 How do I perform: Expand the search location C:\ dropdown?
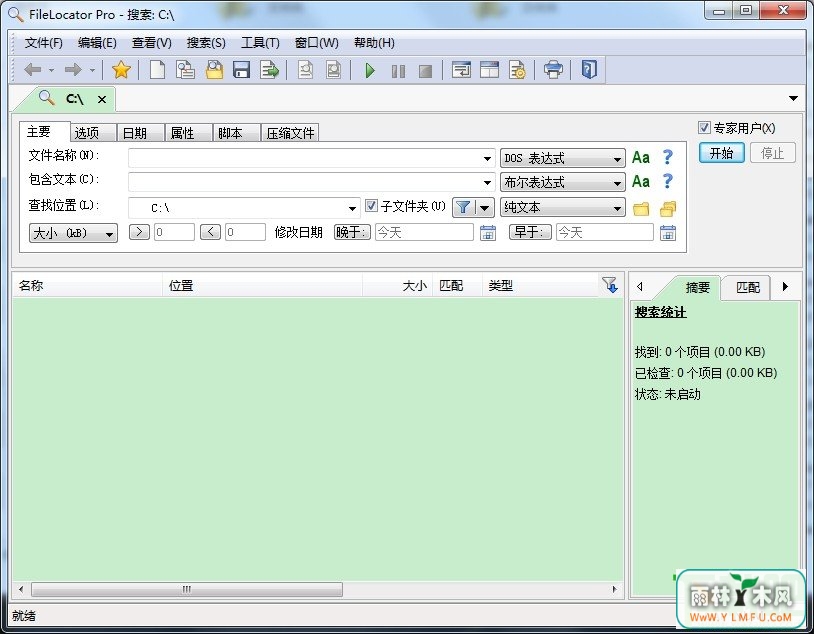coord(352,208)
